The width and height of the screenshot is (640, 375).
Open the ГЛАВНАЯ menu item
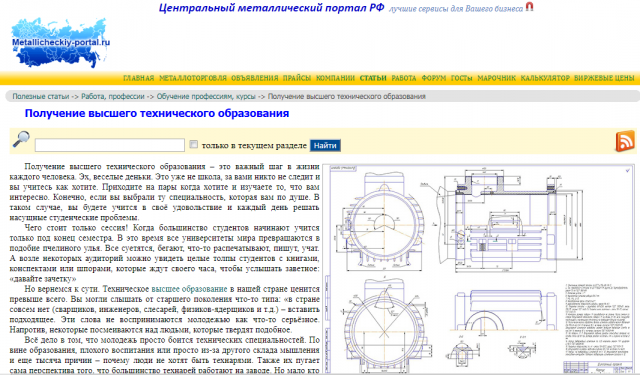139,78
